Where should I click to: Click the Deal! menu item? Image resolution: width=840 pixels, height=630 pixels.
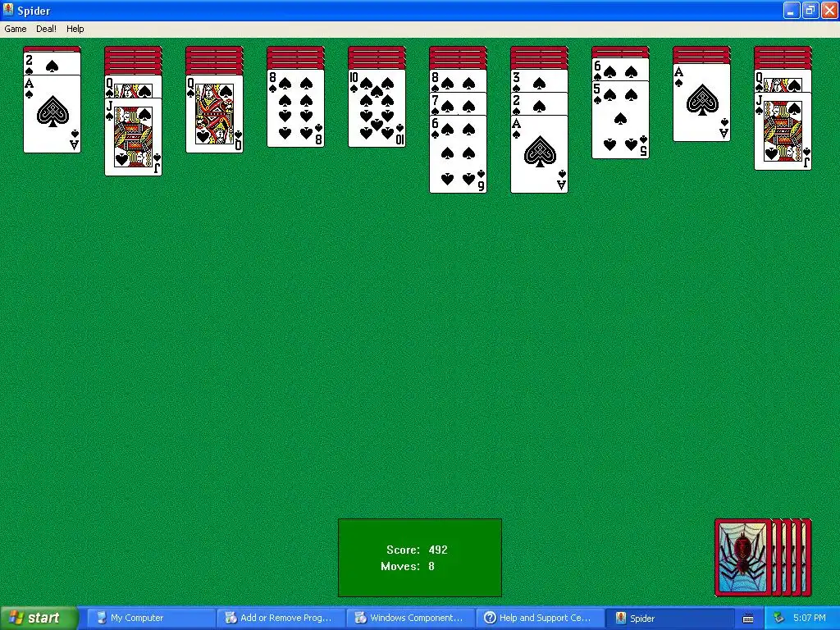[46, 29]
